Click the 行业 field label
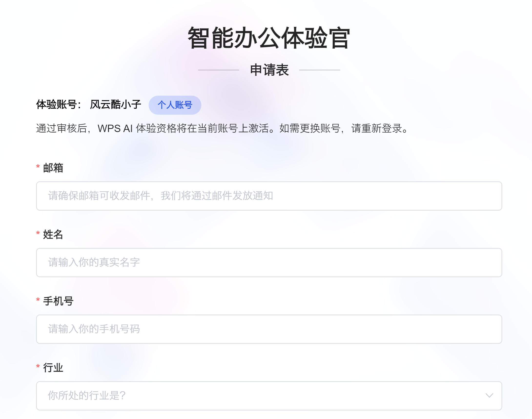Image resolution: width=532 pixels, height=419 pixels. [53, 368]
